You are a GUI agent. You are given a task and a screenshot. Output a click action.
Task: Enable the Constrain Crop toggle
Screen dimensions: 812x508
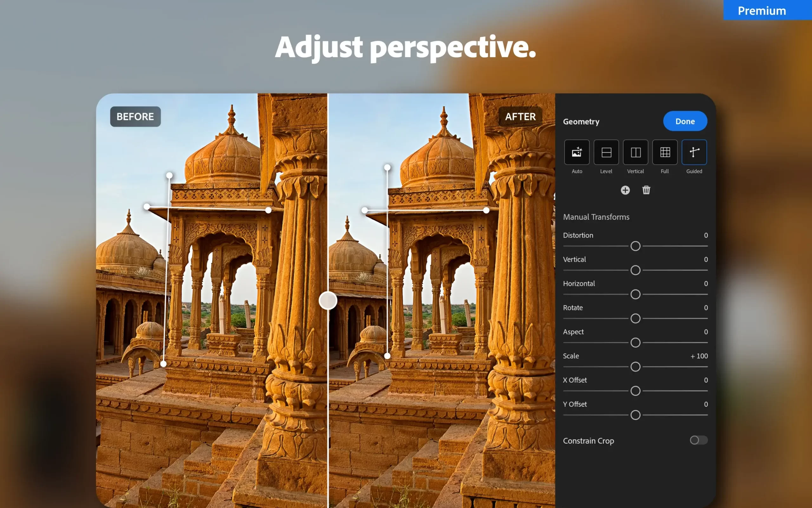point(698,440)
